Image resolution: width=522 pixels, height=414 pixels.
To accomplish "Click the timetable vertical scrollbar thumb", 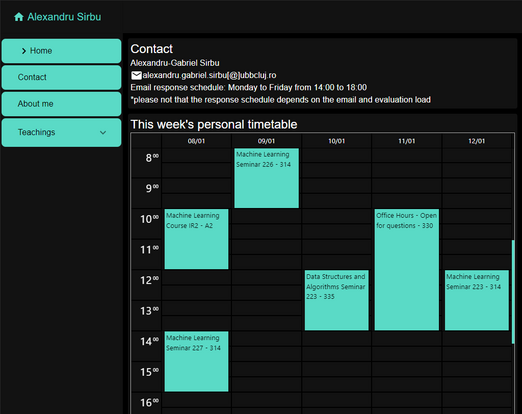I will pyautogui.click(x=513, y=292).
